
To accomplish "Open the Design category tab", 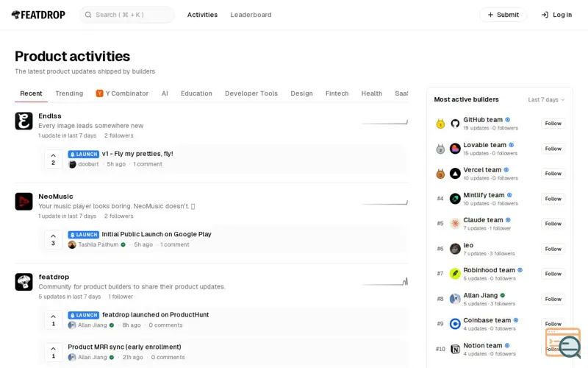I will (x=301, y=93).
